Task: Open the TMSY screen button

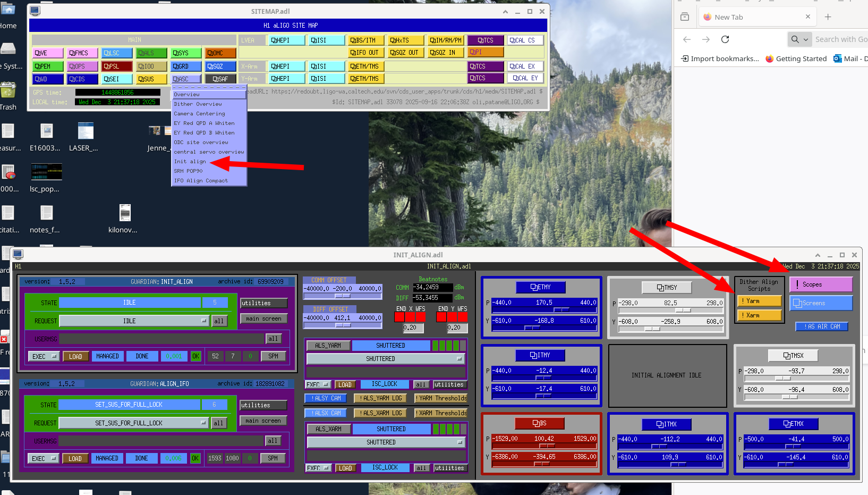Action: point(667,288)
